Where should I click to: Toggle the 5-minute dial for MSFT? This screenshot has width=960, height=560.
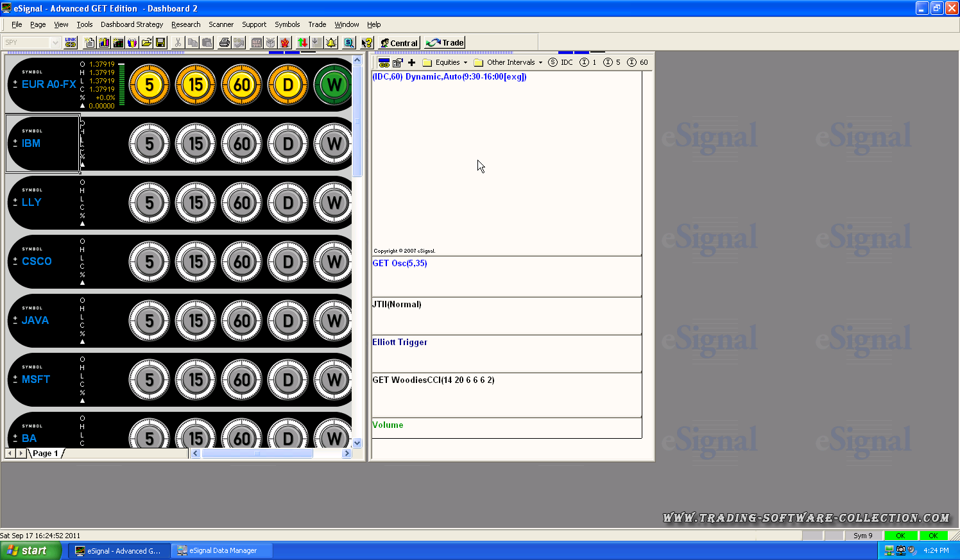coord(150,380)
